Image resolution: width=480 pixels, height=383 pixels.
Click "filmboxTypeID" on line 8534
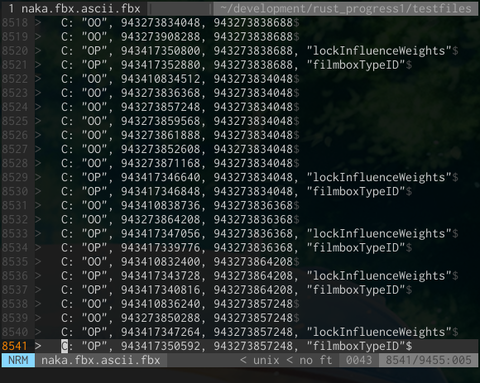[356, 248]
